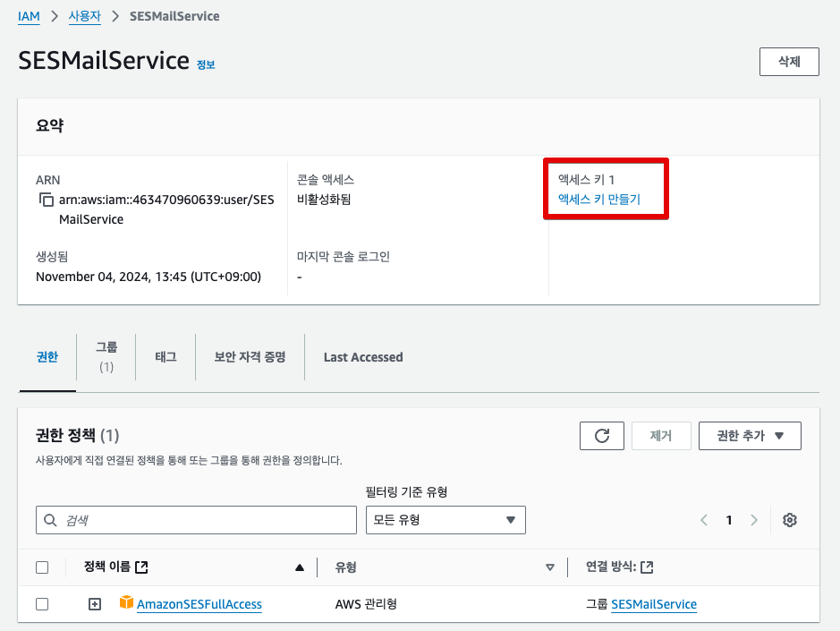
Task: Click page number 1 in pagination
Action: click(x=728, y=520)
